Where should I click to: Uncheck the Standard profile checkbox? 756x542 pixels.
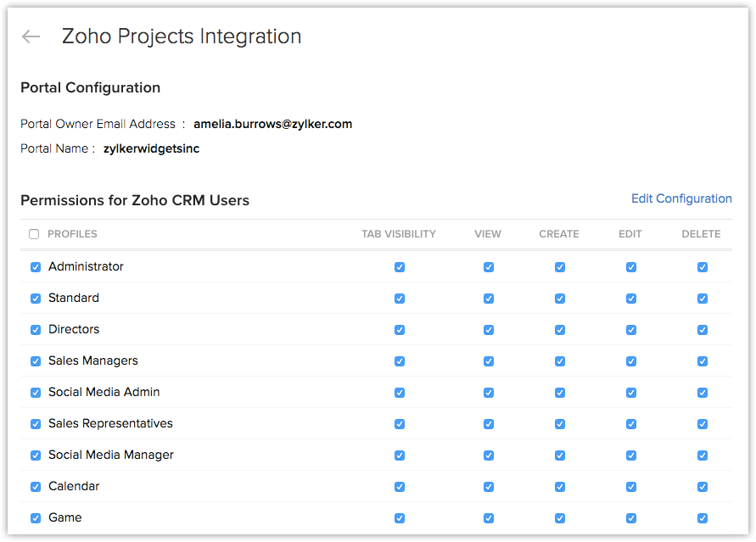click(36, 299)
